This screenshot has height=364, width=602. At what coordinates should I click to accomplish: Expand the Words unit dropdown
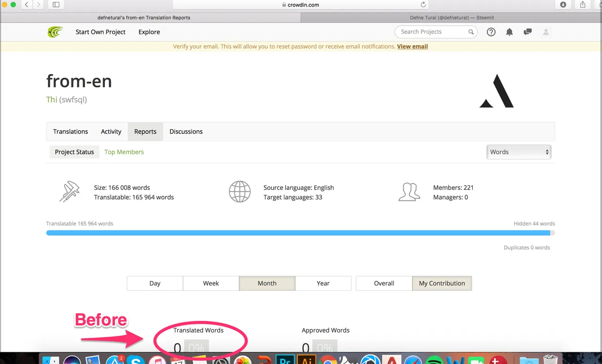519,152
